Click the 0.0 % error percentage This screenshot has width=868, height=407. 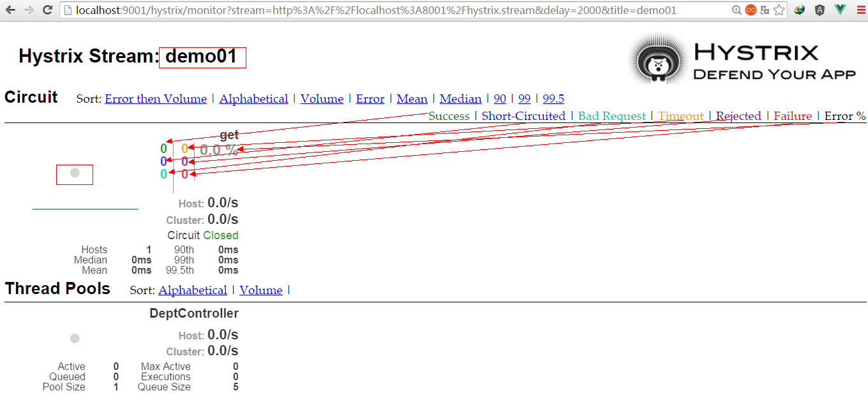[x=219, y=151]
